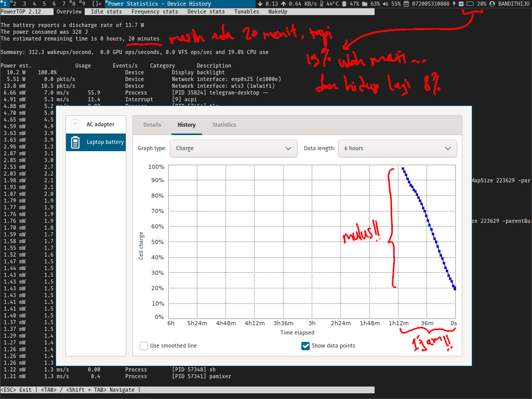The image size is (532, 399).
Task: Select the AC adapter device icon
Action: click(x=75, y=125)
